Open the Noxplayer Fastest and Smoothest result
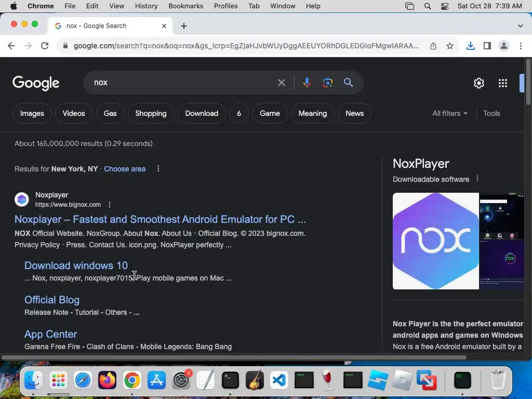The height and width of the screenshot is (399, 532). click(x=160, y=219)
